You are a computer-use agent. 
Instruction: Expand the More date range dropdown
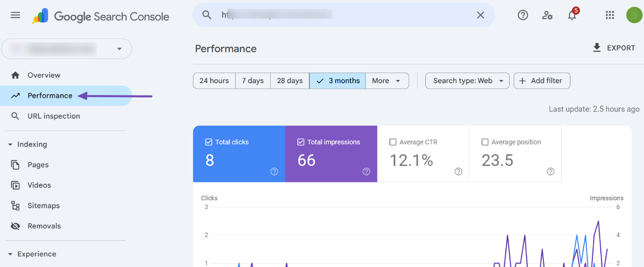(x=387, y=81)
